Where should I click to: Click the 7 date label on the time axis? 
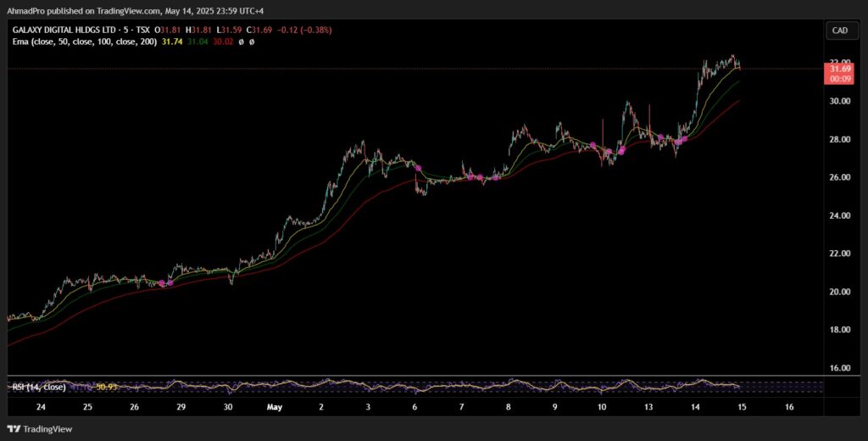pyautogui.click(x=462, y=407)
